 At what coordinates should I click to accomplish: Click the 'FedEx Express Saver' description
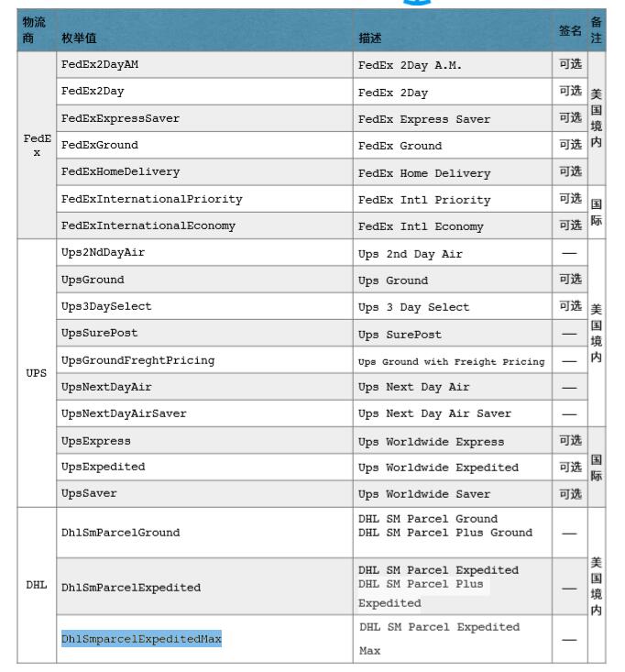tap(424, 119)
